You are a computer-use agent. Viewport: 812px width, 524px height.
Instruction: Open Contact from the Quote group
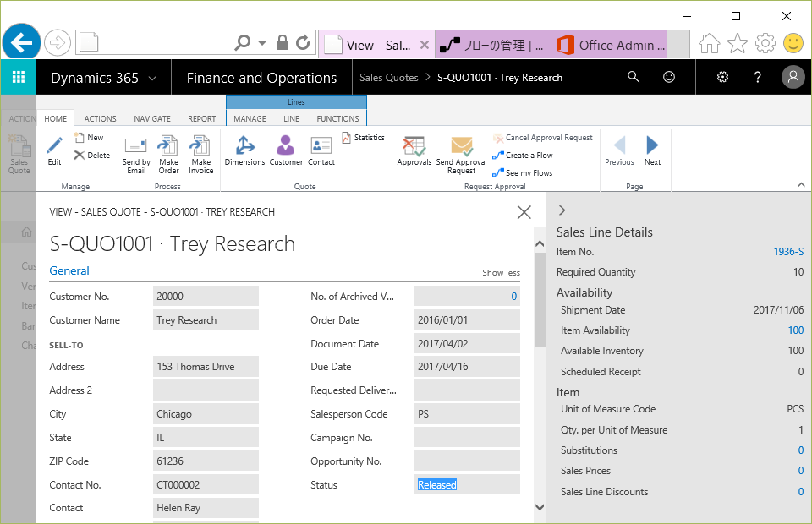coord(321,151)
